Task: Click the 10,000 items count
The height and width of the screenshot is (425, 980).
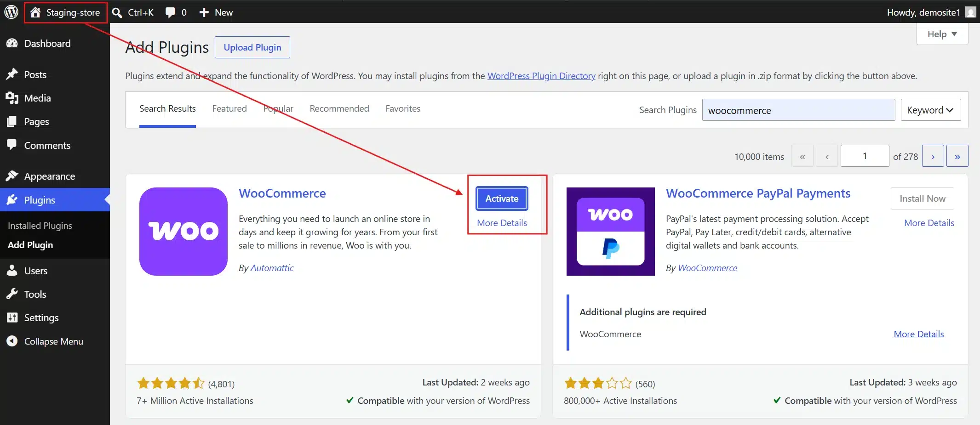Action: click(x=759, y=157)
